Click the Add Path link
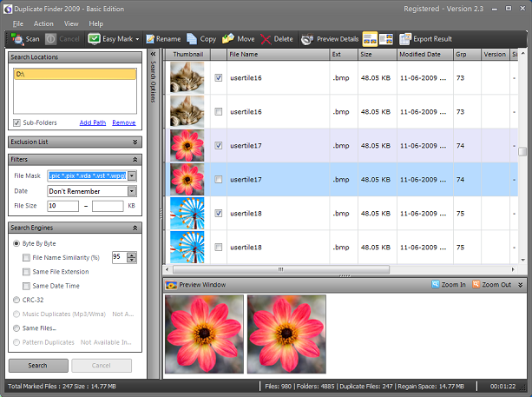Image resolution: width=532 pixels, height=397 pixels. click(93, 122)
